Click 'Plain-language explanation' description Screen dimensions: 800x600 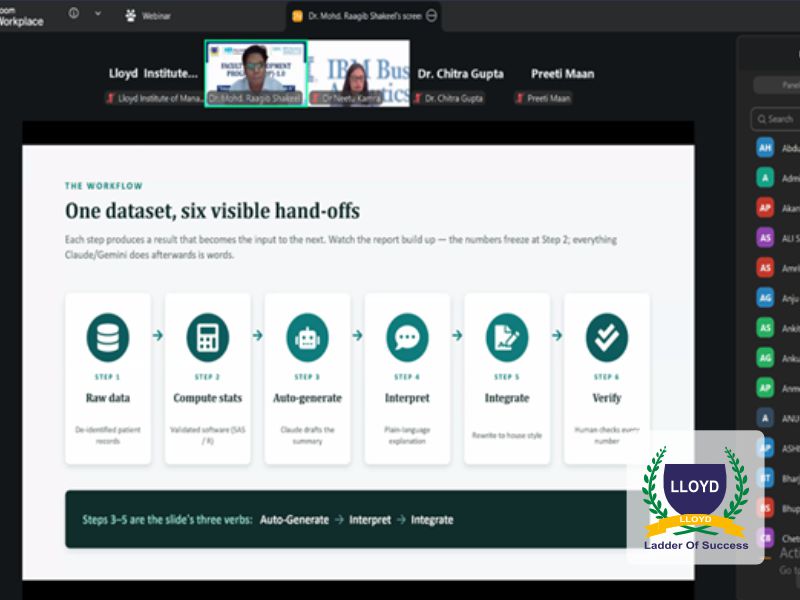click(407, 435)
